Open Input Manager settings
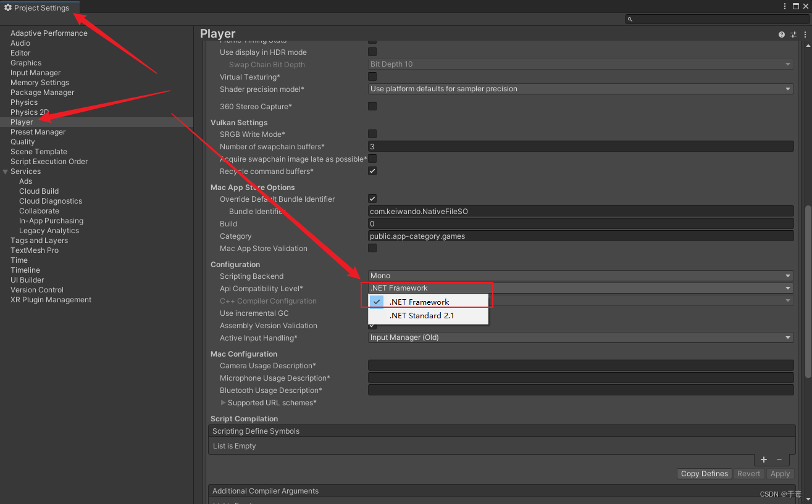This screenshot has width=812, height=504. pyautogui.click(x=36, y=73)
